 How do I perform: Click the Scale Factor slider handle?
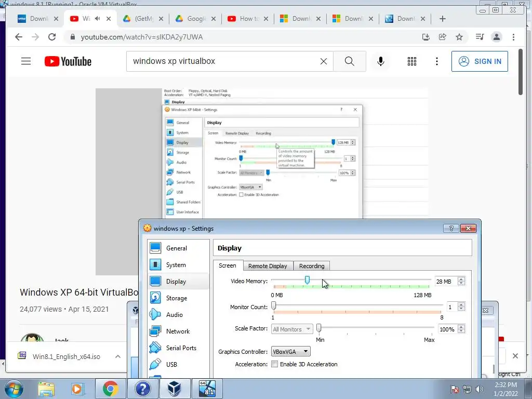pos(318,328)
